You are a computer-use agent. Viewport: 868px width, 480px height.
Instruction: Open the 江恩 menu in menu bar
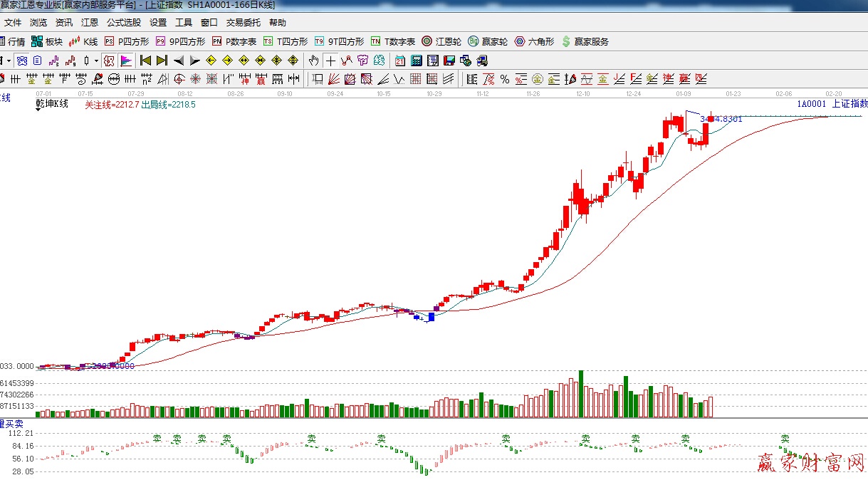click(90, 23)
